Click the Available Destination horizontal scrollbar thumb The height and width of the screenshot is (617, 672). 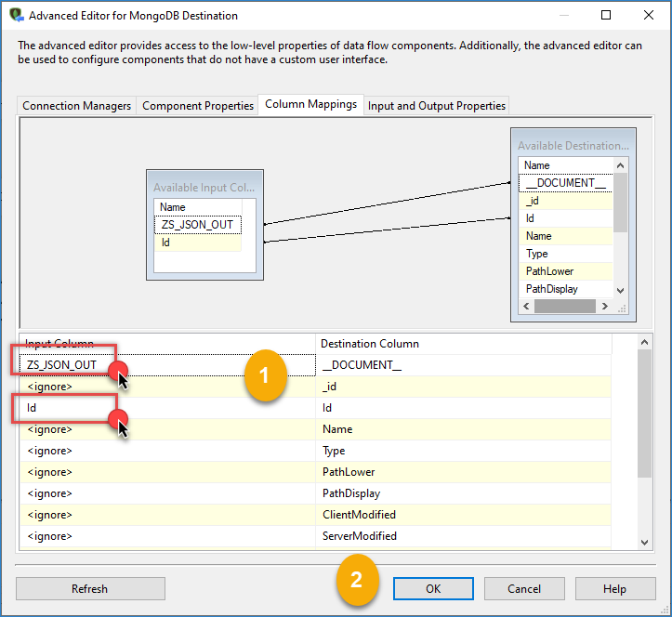pyautogui.click(x=565, y=306)
